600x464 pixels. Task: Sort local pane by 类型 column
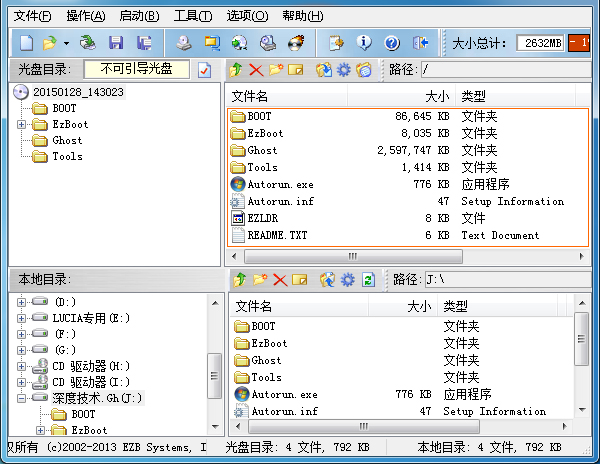pyautogui.click(x=497, y=306)
